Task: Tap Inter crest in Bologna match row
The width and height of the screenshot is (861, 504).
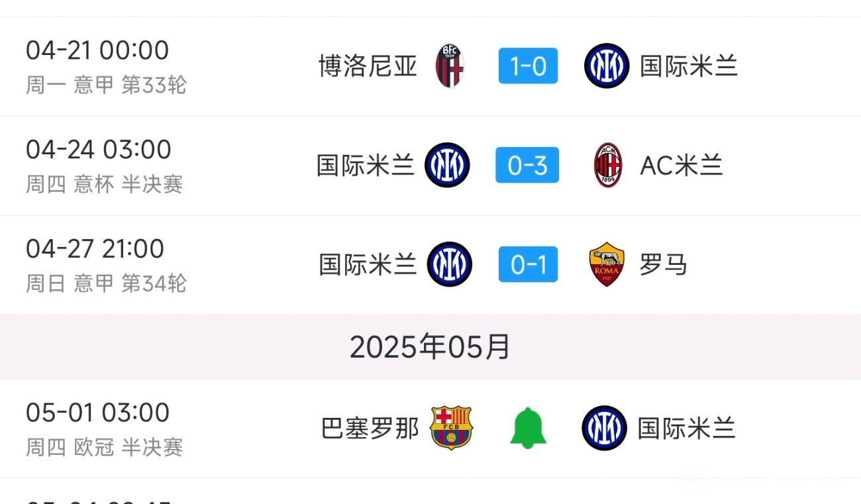Action: [607, 66]
